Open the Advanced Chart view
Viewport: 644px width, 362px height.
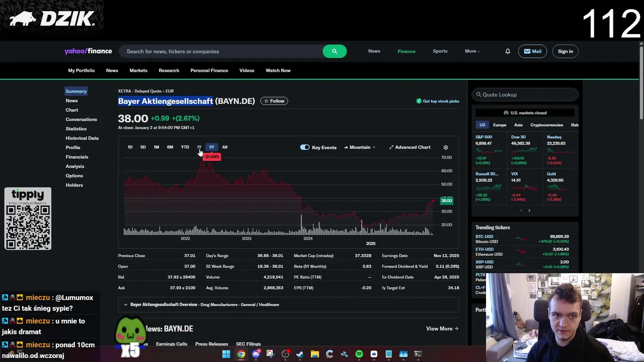point(410,147)
